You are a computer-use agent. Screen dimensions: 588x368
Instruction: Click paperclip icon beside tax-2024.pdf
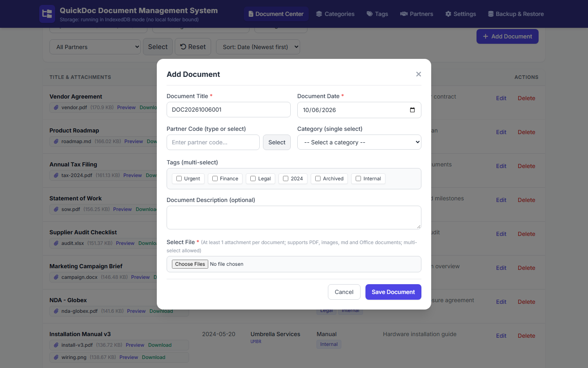[56, 175]
